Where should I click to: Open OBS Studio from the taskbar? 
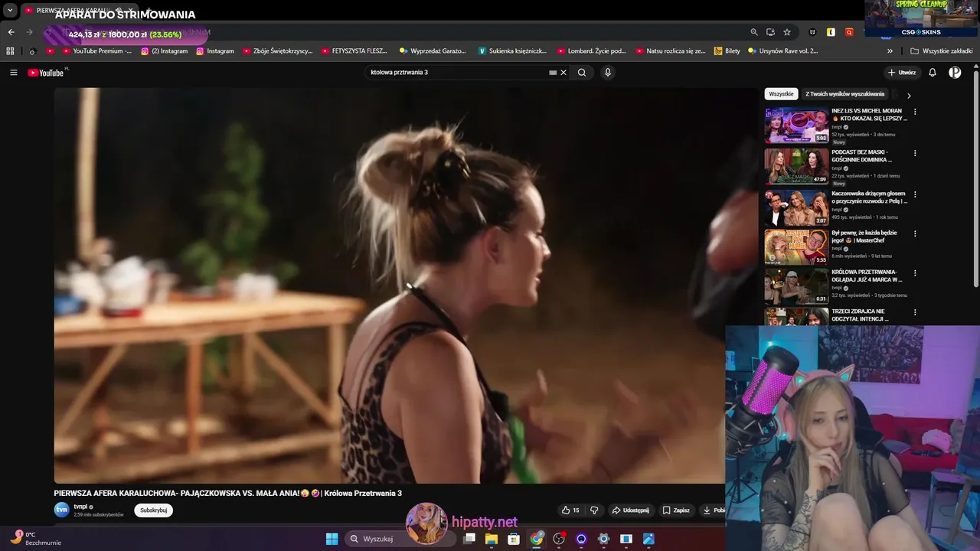[559, 539]
